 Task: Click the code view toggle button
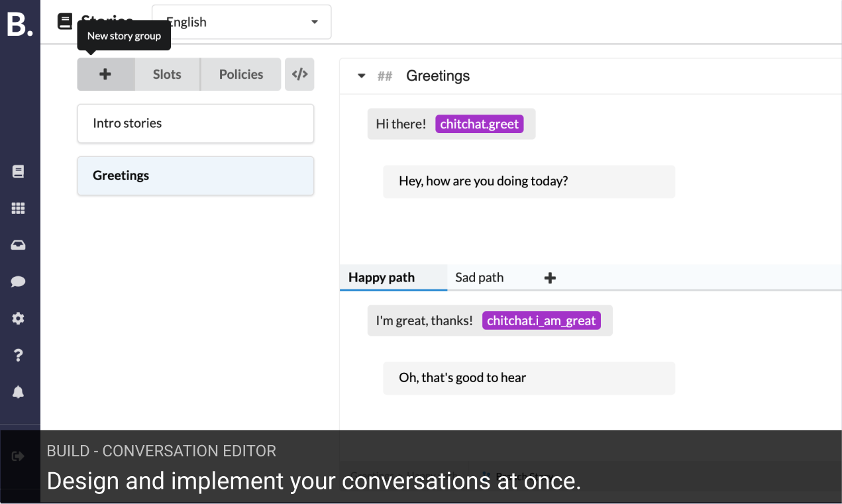299,74
